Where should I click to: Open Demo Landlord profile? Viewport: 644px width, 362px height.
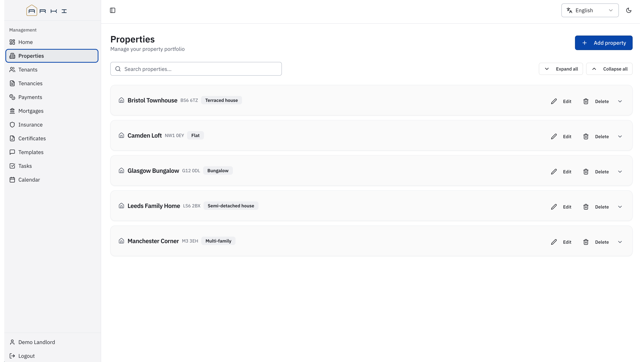[52, 342]
